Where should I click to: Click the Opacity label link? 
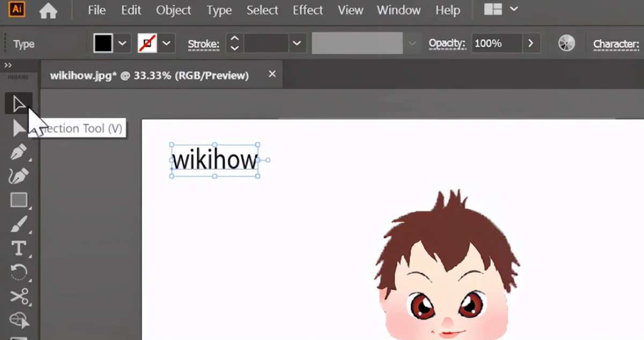tap(448, 44)
